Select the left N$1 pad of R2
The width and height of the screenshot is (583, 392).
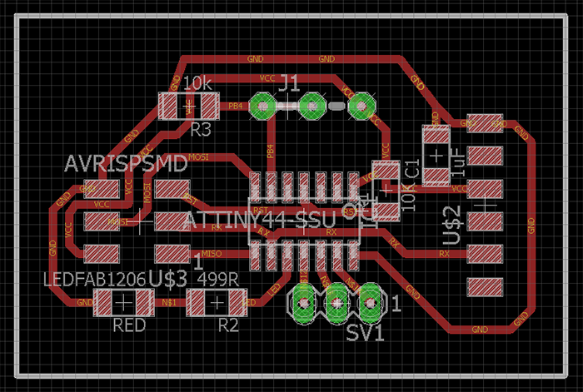[196, 303]
